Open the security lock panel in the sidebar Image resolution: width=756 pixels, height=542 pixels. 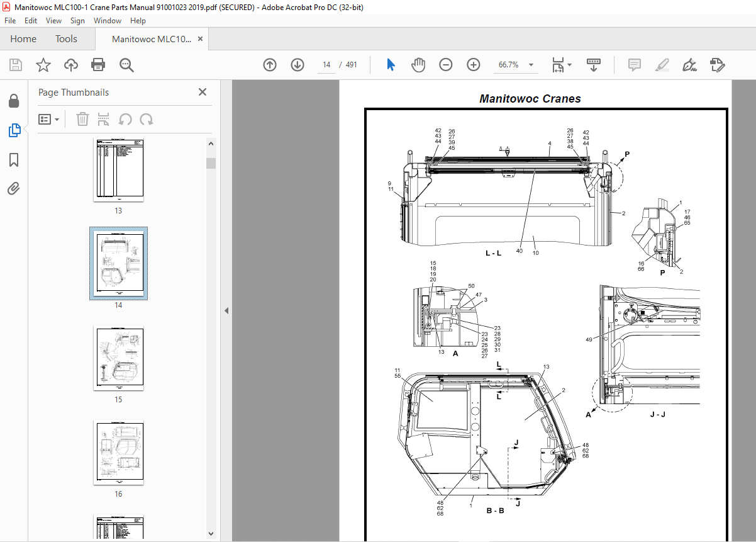[x=14, y=101]
